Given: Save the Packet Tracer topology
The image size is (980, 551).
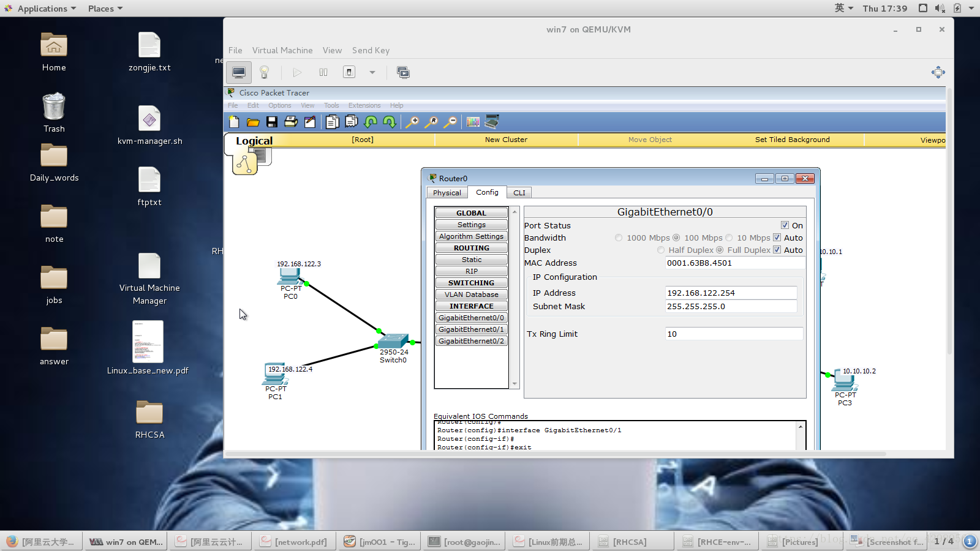Looking at the screenshot, I should pyautogui.click(x=272, y=122).
